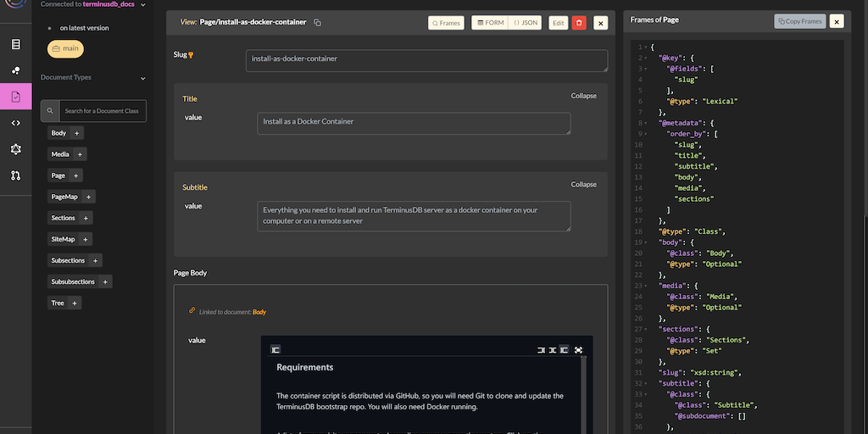
Task: Delete the document with the red trash button
Action: coord(579,23)
